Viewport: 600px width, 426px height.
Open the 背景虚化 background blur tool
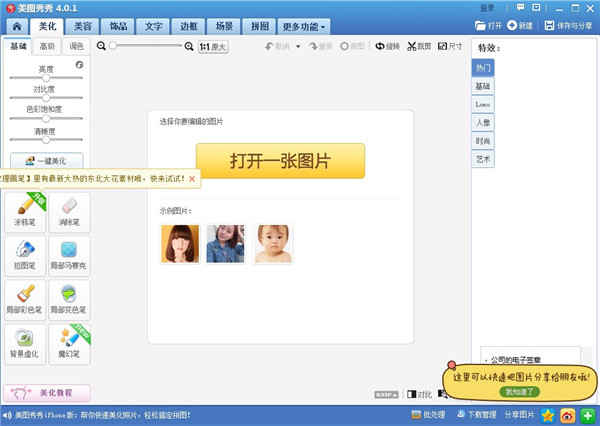pyautogui.click(x=25, y=344)
